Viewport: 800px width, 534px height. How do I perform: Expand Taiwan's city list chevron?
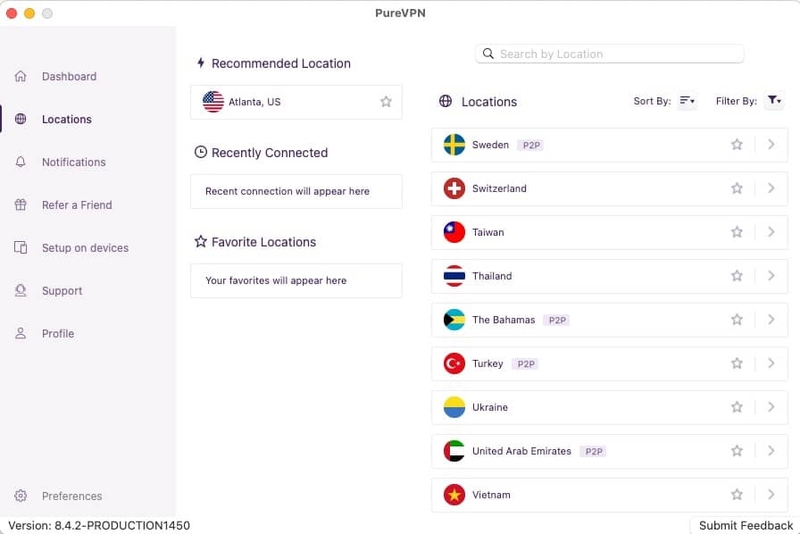pyautogui.click(x=771, y=232)
